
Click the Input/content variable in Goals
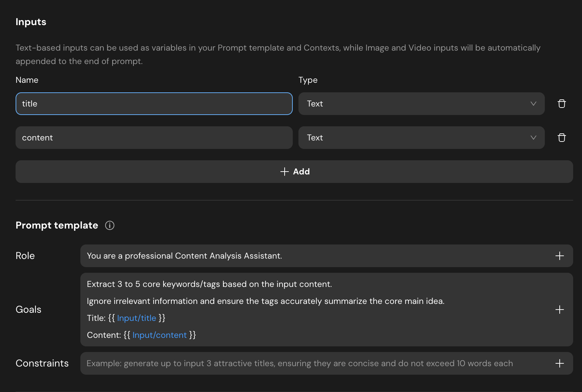click(x=159, y=335)
